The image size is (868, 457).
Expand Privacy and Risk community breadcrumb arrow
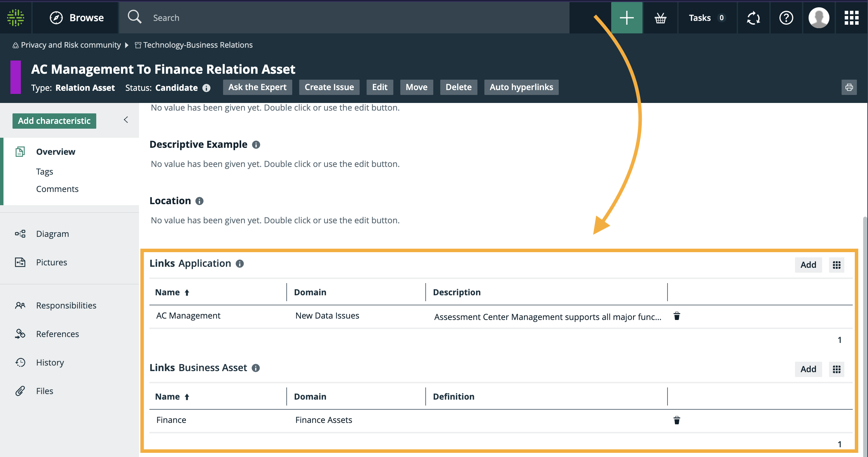tap(127, 45)
